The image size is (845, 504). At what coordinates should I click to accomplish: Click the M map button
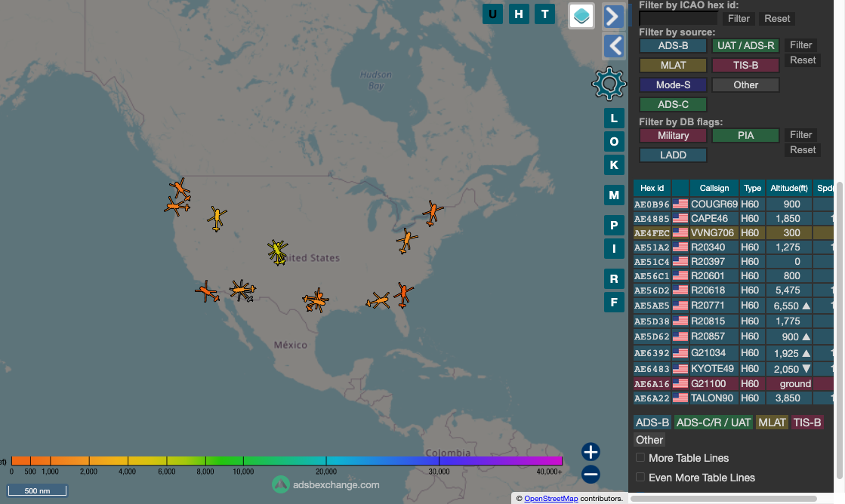(614, 195)
